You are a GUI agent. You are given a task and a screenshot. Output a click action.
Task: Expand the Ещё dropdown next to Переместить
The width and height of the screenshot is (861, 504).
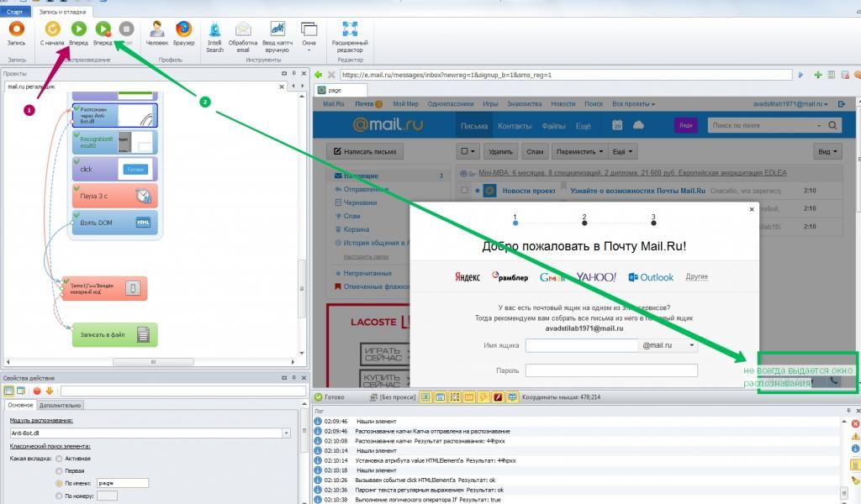[622, 151]
